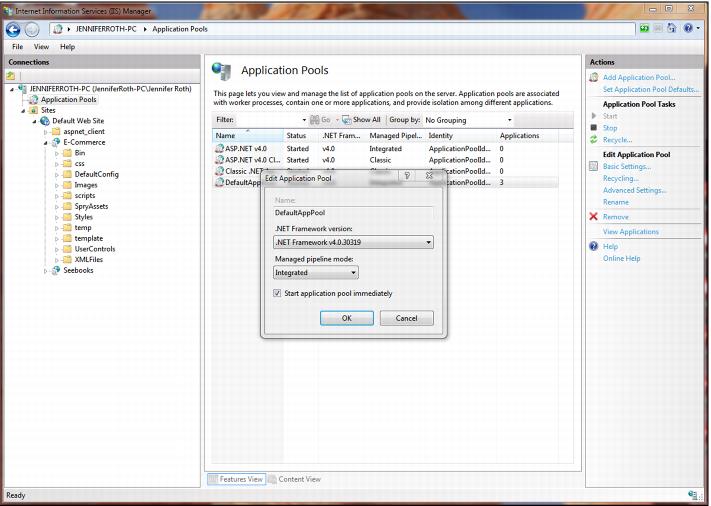The width and height of the screenshot is (711, 506).
Task: Click the Forward navigation arrow
Action: (x=31, y=30)
